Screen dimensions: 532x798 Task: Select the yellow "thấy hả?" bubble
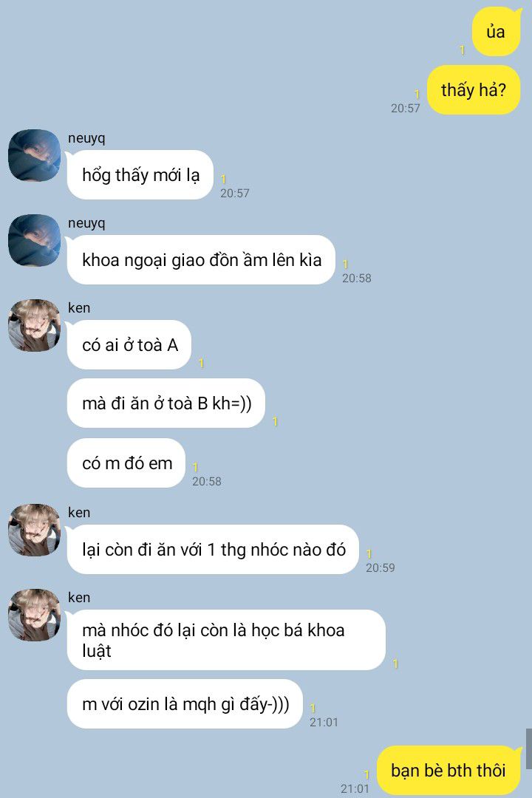click(474, 89)
